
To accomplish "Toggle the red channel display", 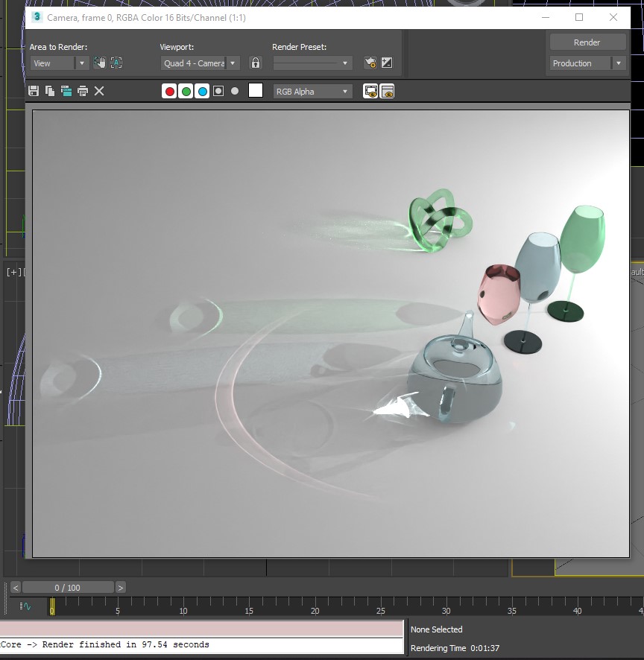I will tap(170, 91).
